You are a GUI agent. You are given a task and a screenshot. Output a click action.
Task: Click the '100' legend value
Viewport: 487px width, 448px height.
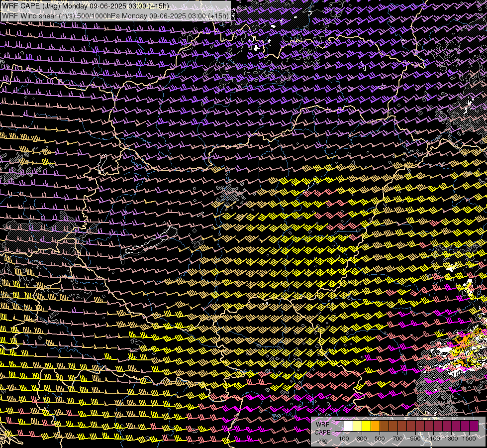coord(344,439)
